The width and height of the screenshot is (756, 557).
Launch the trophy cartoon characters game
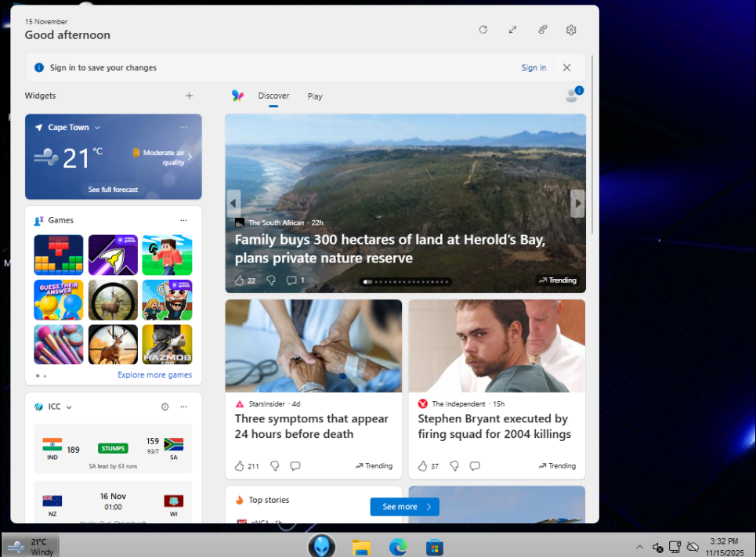(x=168, y=299)
